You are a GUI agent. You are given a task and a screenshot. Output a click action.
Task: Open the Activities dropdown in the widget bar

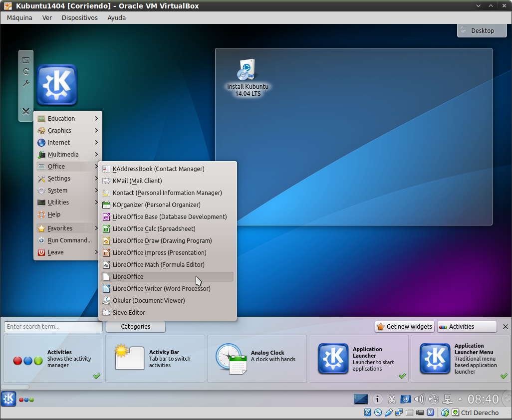click(x=467, y=327)
